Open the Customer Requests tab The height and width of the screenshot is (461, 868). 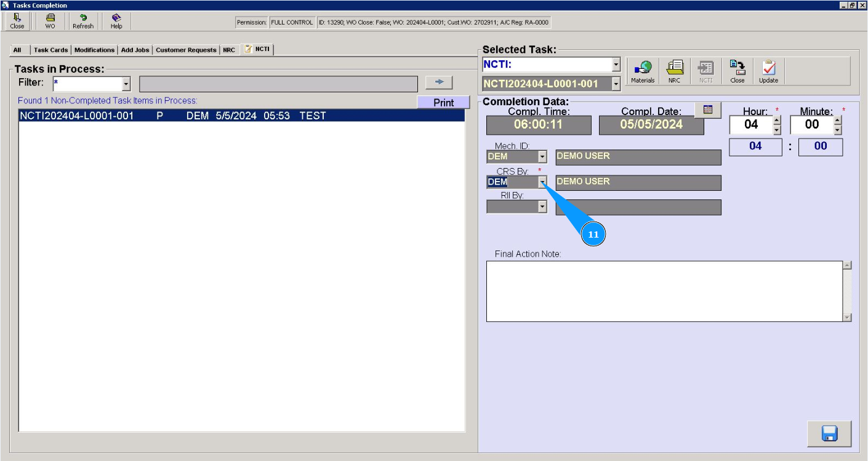(186, 50)
